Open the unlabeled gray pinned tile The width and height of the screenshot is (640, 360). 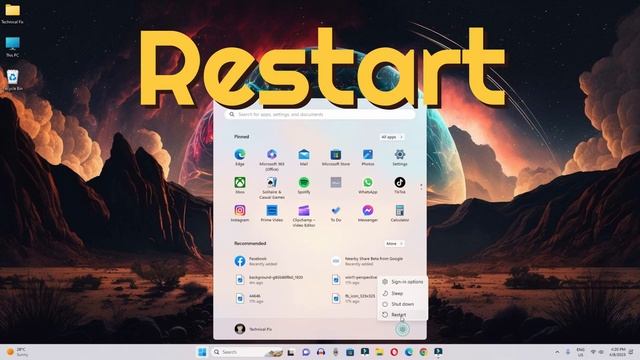coord(336,182)
